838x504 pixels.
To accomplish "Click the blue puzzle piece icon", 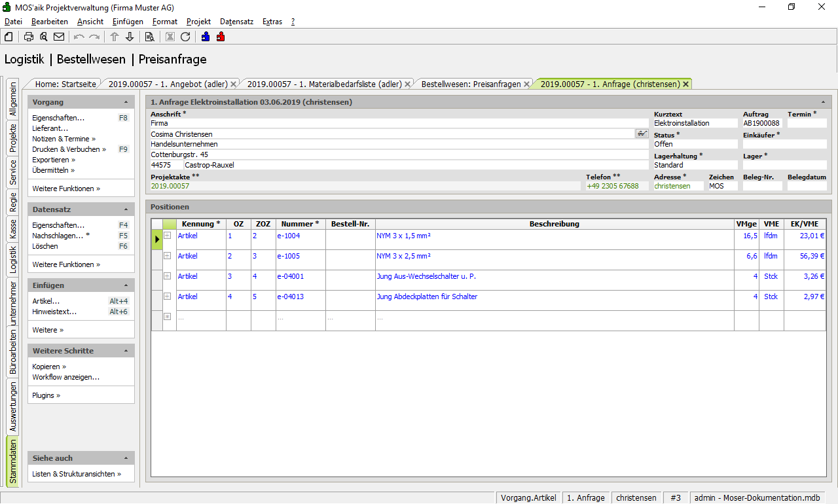I will coord(206,37).
